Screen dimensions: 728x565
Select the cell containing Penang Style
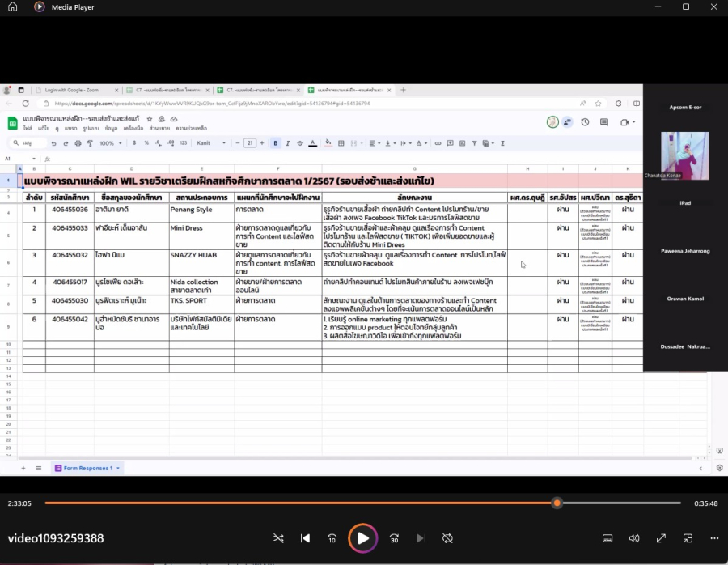(x=201, y=213)
